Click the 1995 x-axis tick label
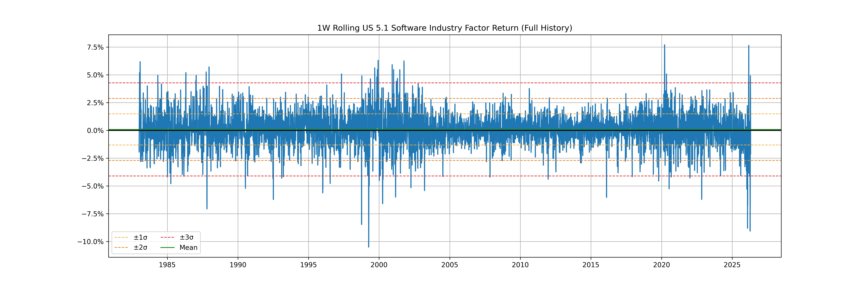Screen dimensions: 868x289 coord(308,265)
